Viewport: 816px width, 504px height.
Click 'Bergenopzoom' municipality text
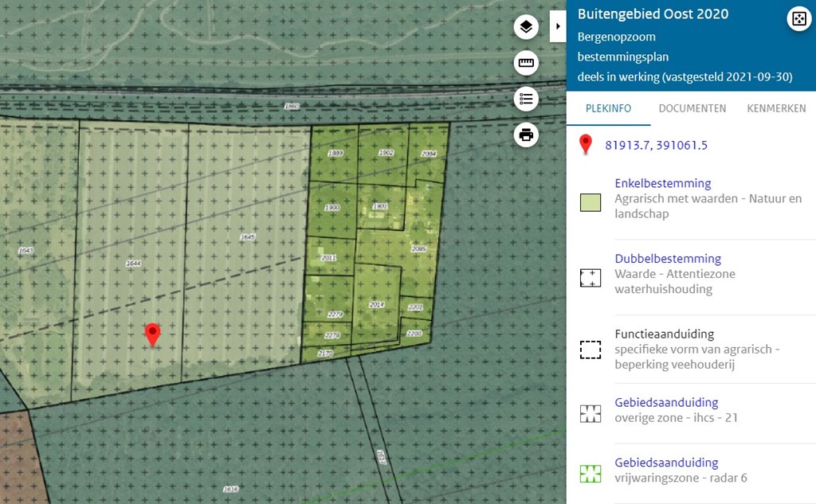[616, 37]
